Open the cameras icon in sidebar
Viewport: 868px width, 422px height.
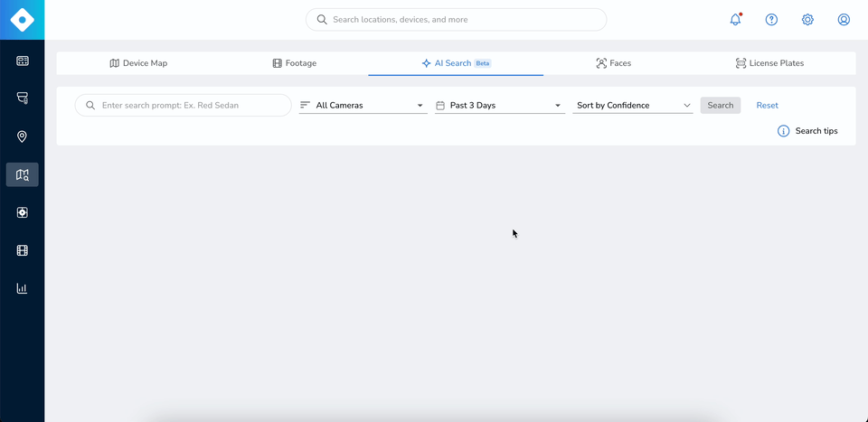(x=22, y=98)
